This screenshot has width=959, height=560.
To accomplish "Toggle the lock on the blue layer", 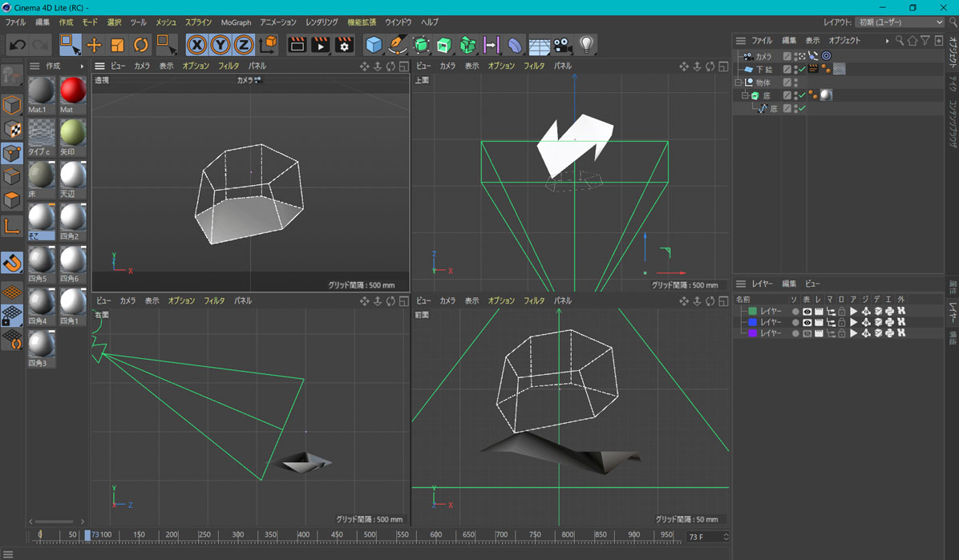I will (x=841, y=322).
